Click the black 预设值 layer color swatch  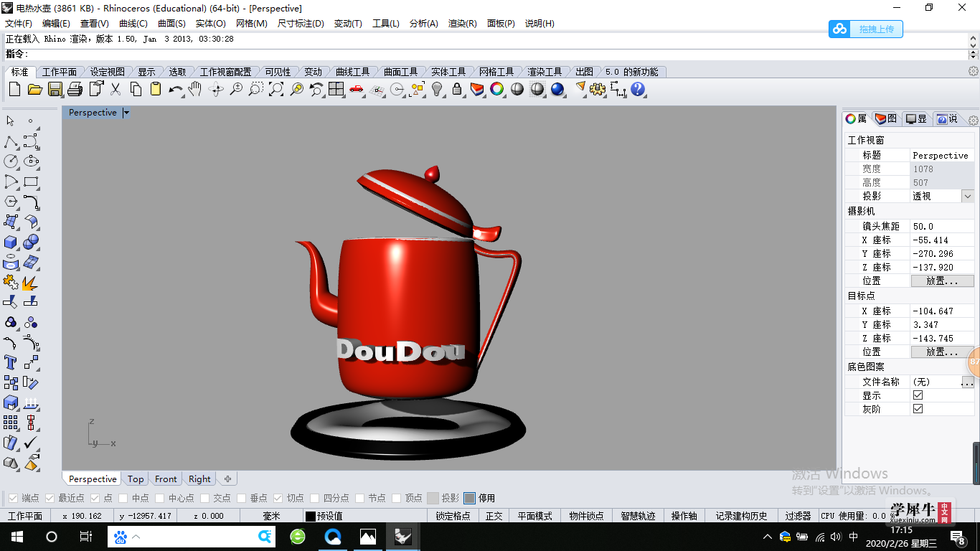pyautogui.click(x=310, y=516)
